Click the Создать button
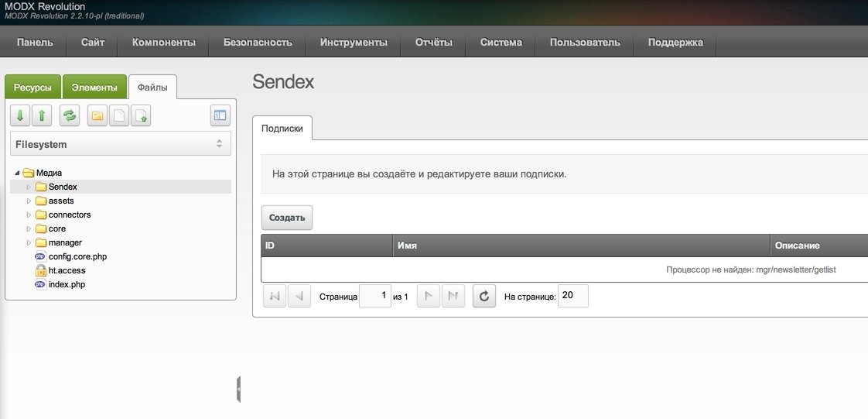The image size is (868, 419). pos(287,218)
